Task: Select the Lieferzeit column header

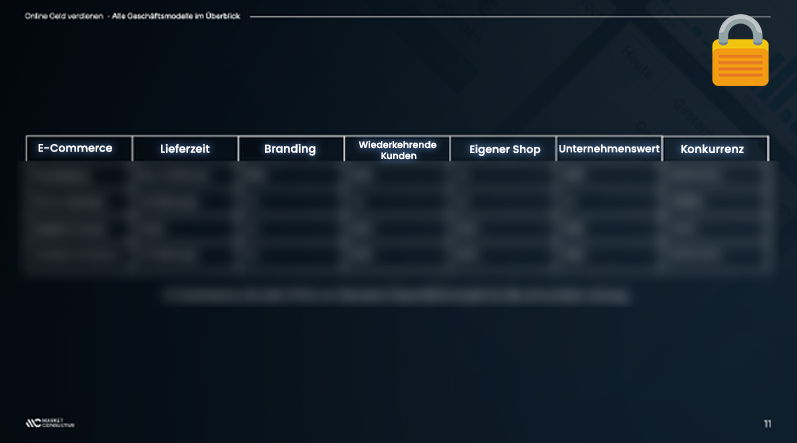Action: (185, 148)
